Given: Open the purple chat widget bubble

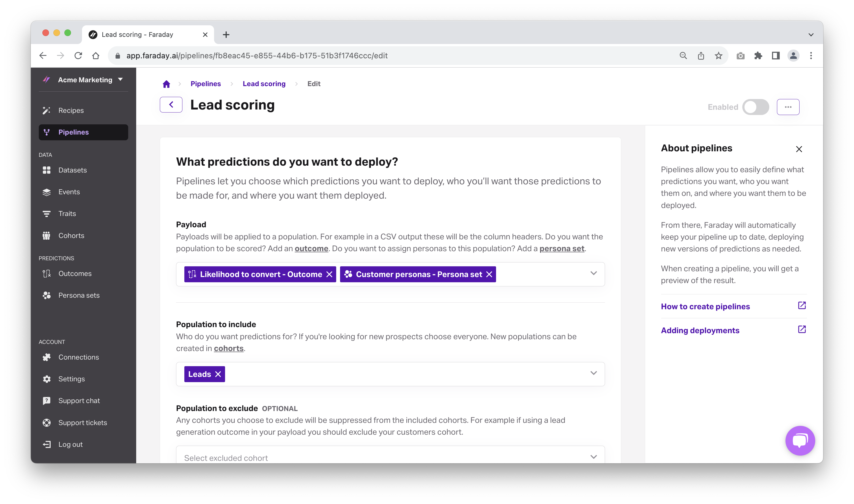Looking at the screenshot, I should pos(800,440).
